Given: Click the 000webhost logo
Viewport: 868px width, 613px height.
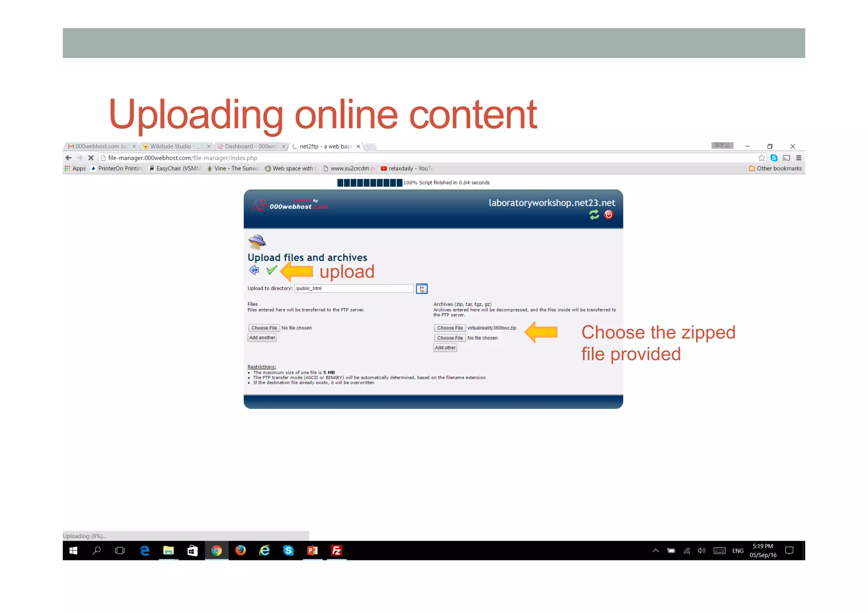Looking at the screenshot, I should point(290,205).
